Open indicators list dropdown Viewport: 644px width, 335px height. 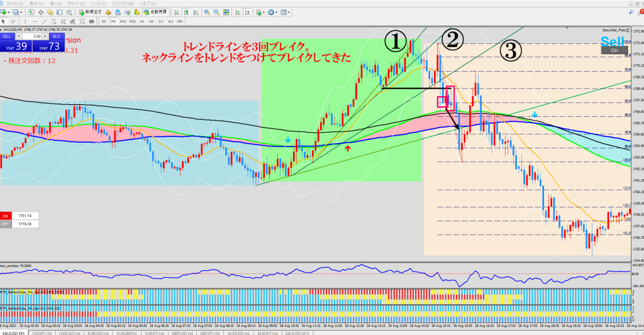click(x=260, y=13)
